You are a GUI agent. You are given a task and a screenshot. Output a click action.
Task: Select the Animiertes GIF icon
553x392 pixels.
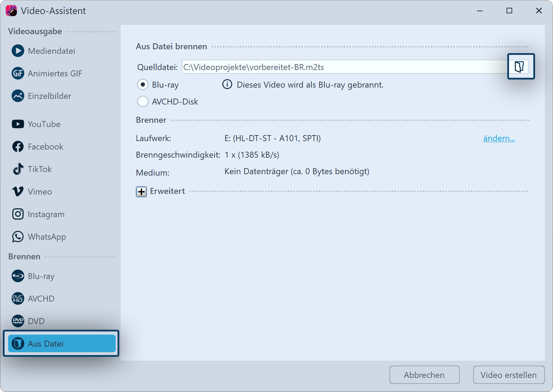click(18, 74)
